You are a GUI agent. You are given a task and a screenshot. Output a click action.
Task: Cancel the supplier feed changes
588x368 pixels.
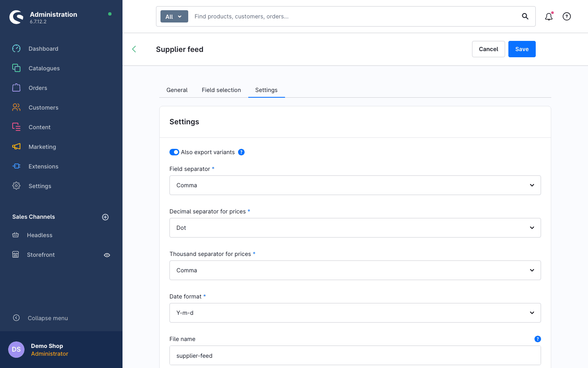(488, 49)
